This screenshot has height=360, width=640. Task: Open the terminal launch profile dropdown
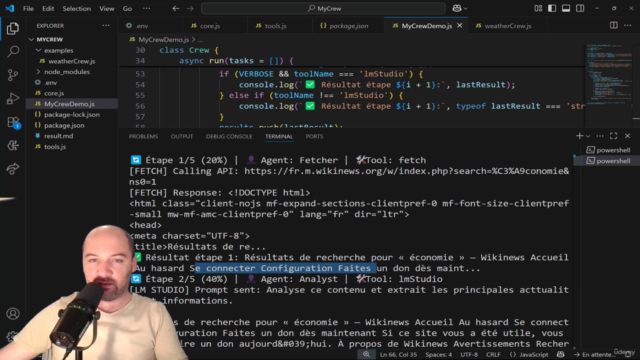588,136
